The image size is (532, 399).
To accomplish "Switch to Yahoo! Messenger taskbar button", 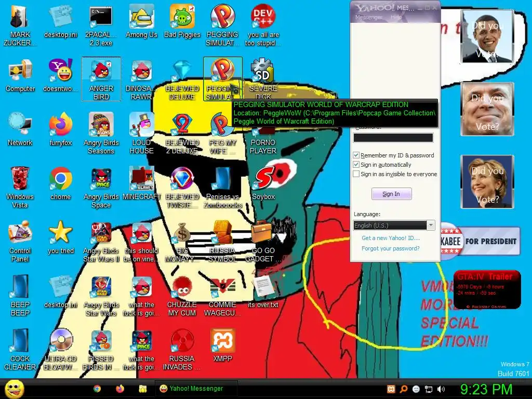I will [x=196, y=389].
